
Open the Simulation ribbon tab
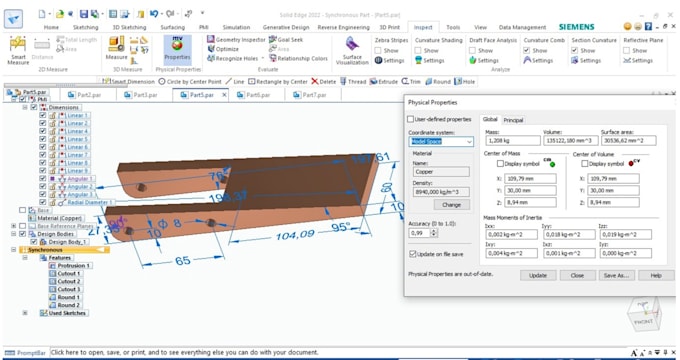[236, 27]
